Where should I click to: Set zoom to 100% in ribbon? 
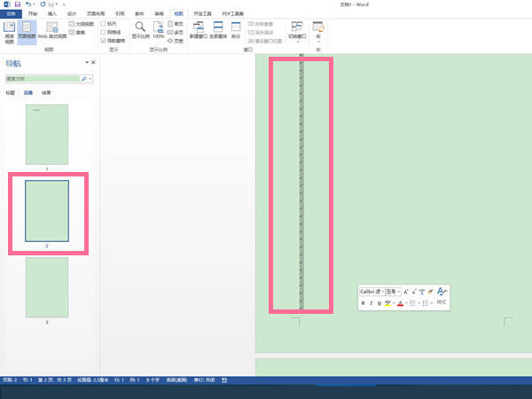pyautogui.click(x=159, y=30)
